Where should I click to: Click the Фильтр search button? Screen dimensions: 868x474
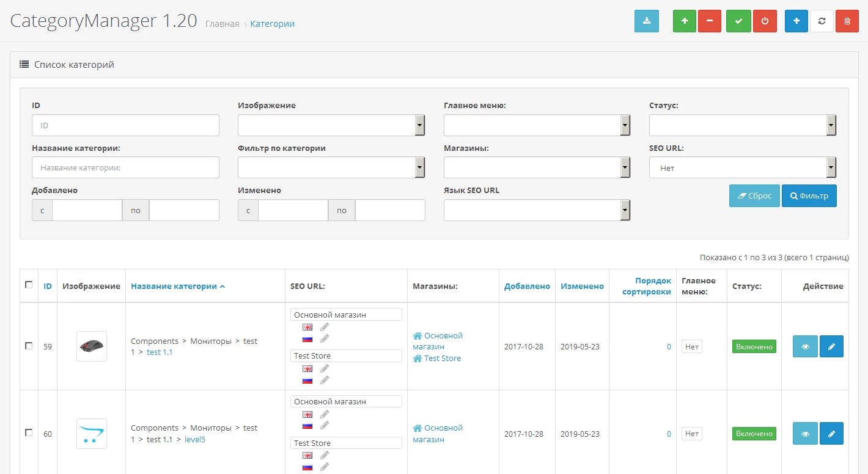coord(809,196)
